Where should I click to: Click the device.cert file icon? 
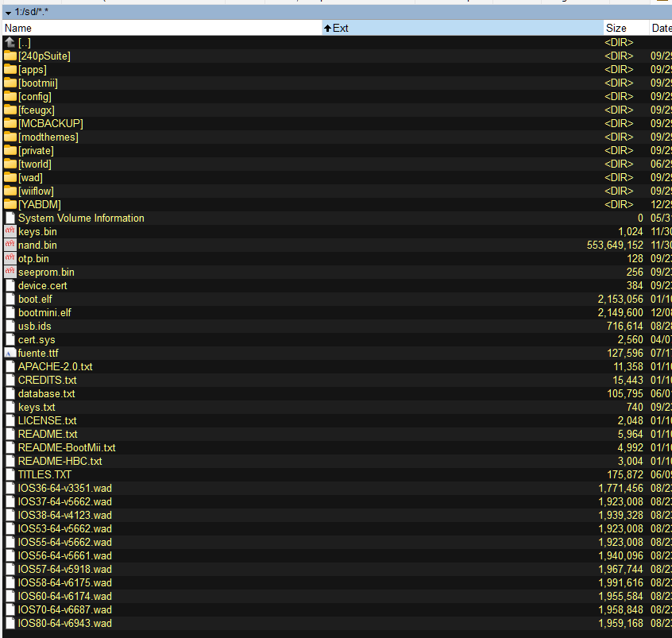click(x=10, y=285)
